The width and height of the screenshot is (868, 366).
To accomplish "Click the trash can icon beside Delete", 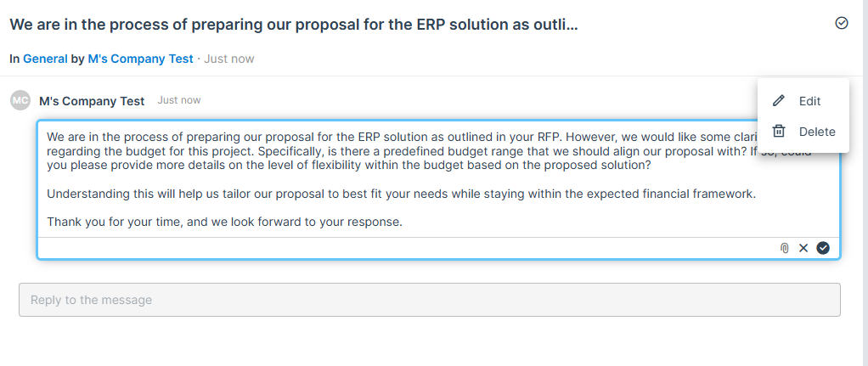I will click(779, 132).
